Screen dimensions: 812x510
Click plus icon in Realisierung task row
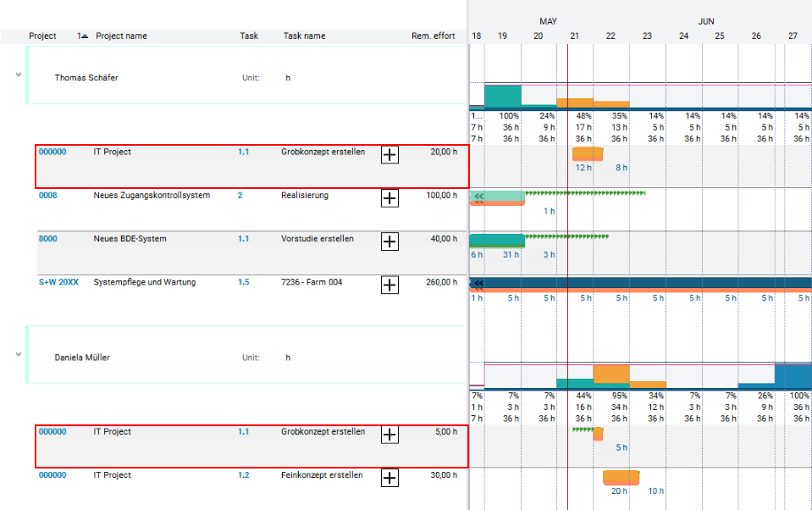(389, 198)
